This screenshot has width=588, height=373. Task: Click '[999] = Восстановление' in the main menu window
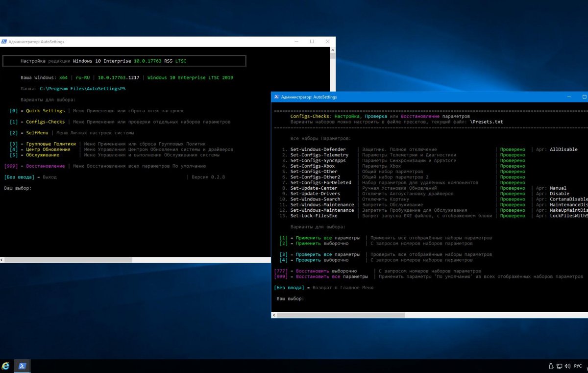point(105,166)
